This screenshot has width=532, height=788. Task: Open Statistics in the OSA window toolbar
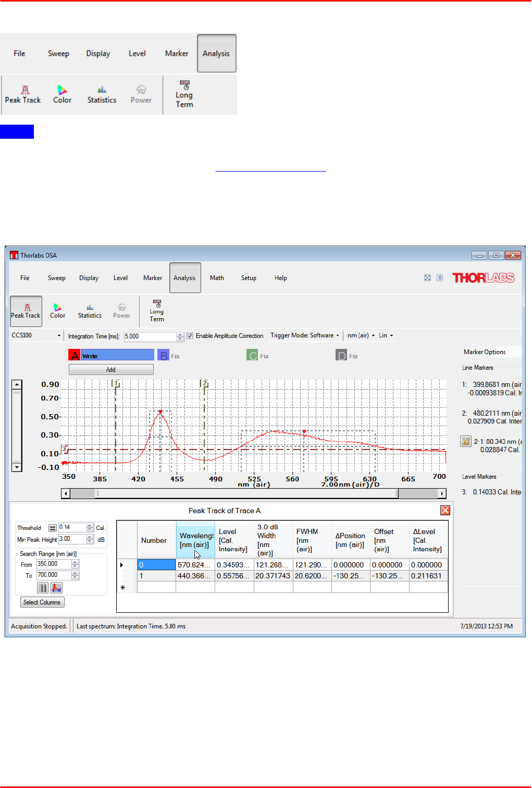point(90,311)
